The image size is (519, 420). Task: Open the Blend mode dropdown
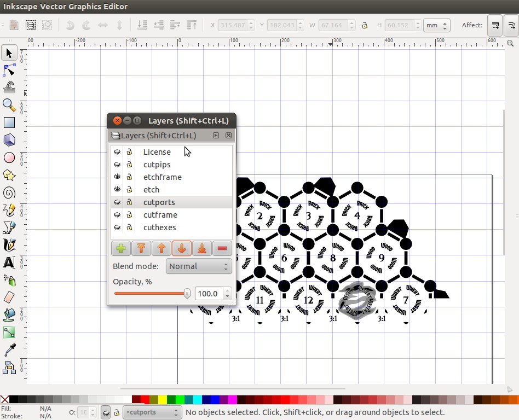(198, 266)
